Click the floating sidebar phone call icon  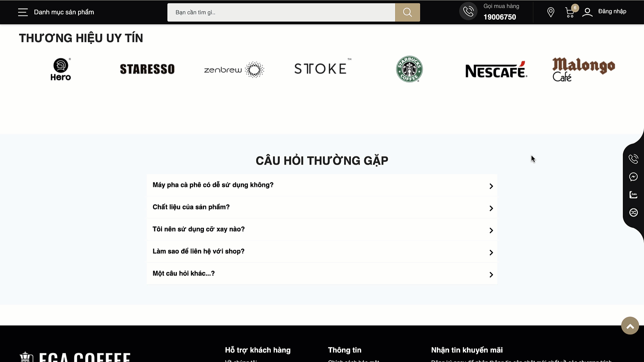pos(633,159)
